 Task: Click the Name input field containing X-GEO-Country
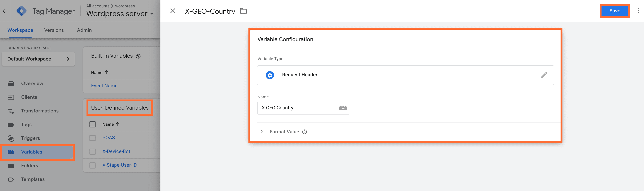point(296,108)
